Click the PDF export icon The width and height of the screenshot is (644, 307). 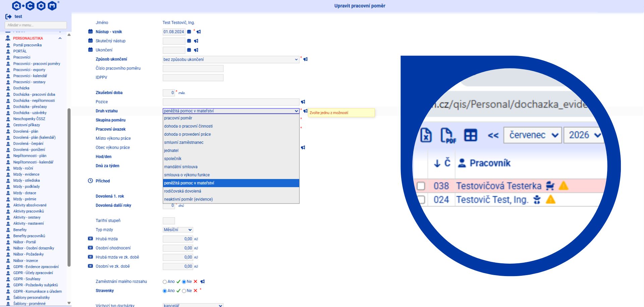[448, 136]
